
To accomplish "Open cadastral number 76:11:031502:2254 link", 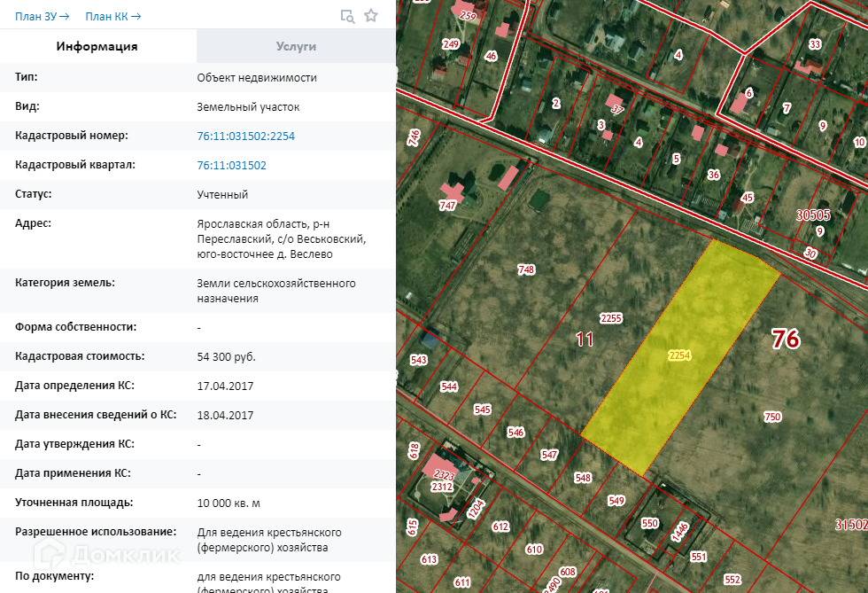I will click(245, 137).
